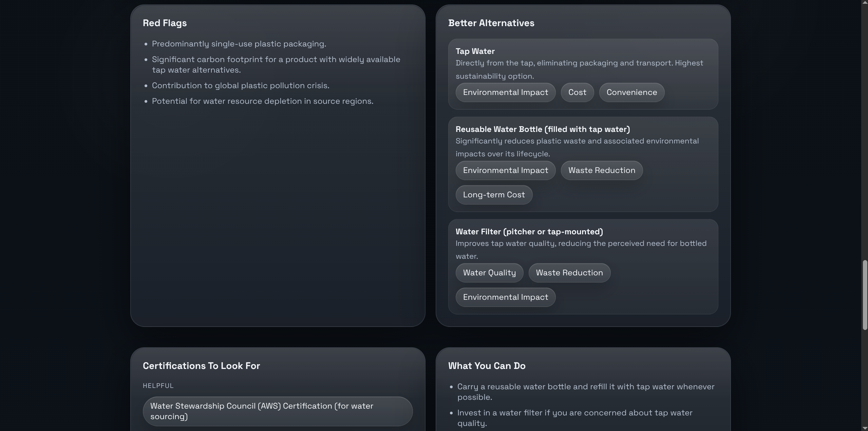Screen dimensions: 868x431
Task: Click Water Filter (pitcher or tap-mounted) heading
Action: point(529,232)
